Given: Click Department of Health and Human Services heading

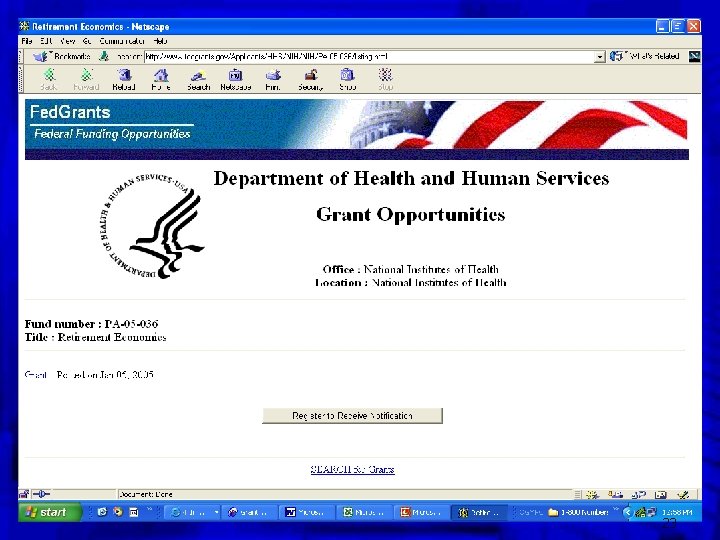Looking at the screenshot, I should tap(411, 178).
